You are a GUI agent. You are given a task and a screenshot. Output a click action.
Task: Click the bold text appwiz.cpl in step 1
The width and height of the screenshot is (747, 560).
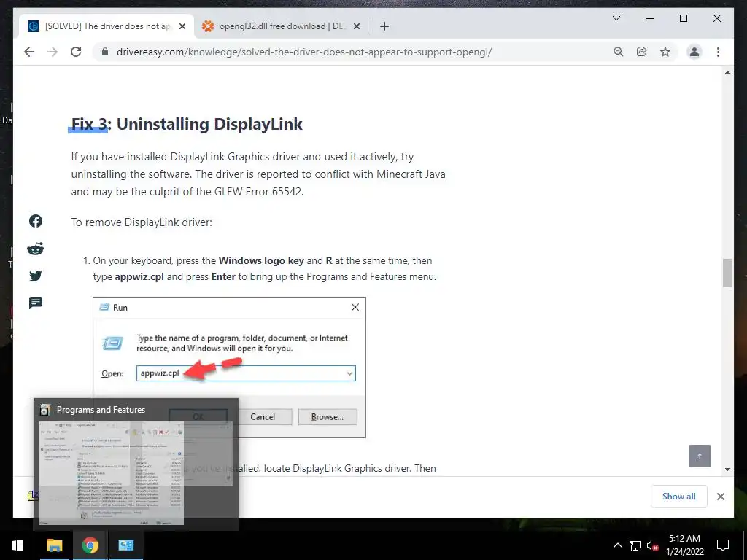[139, 276]
